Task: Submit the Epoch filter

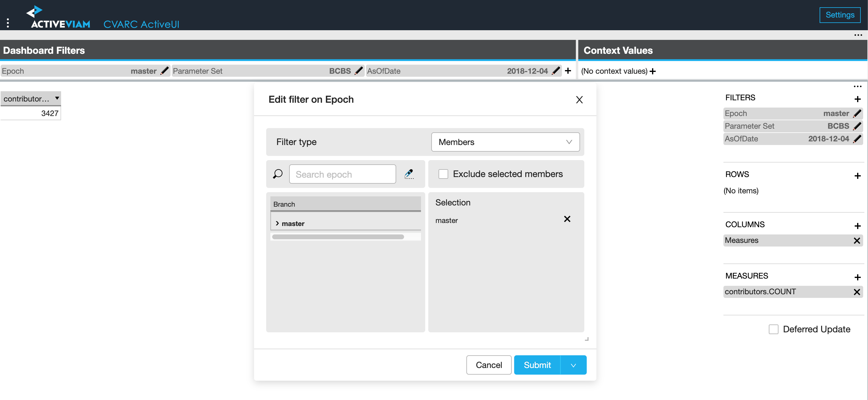Action: [x=537, y=365]
